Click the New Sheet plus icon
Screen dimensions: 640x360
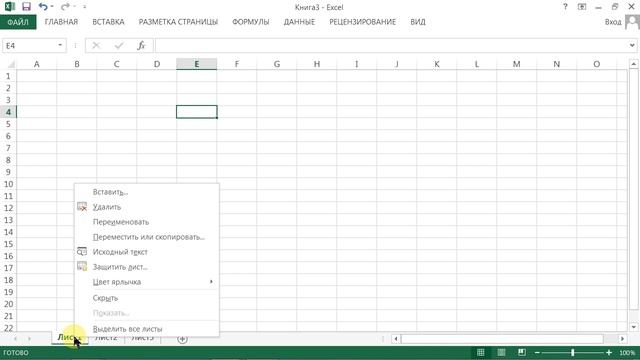(182, 339)
